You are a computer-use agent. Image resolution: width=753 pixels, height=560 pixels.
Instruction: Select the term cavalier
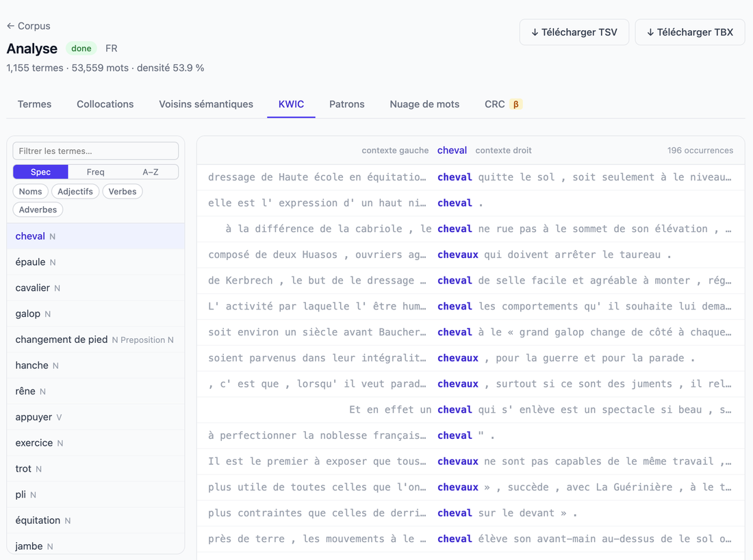[96, 288]
